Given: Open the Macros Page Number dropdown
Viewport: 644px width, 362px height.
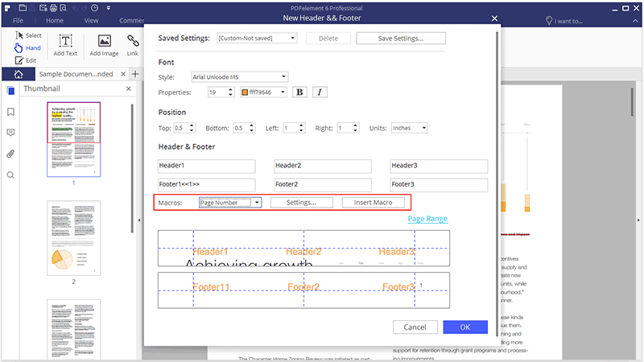Looking at the screenshot, I should (x=257, y=203).
